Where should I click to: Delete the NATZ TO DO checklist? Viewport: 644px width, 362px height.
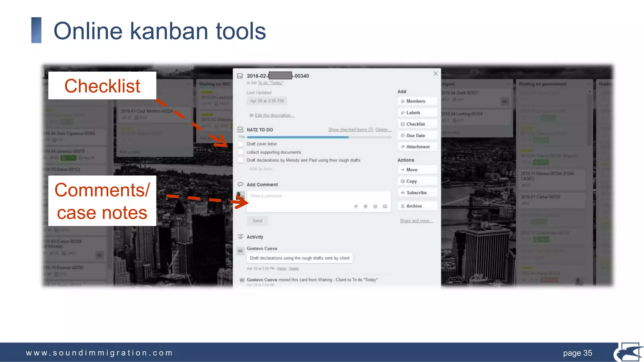[383, 129]
